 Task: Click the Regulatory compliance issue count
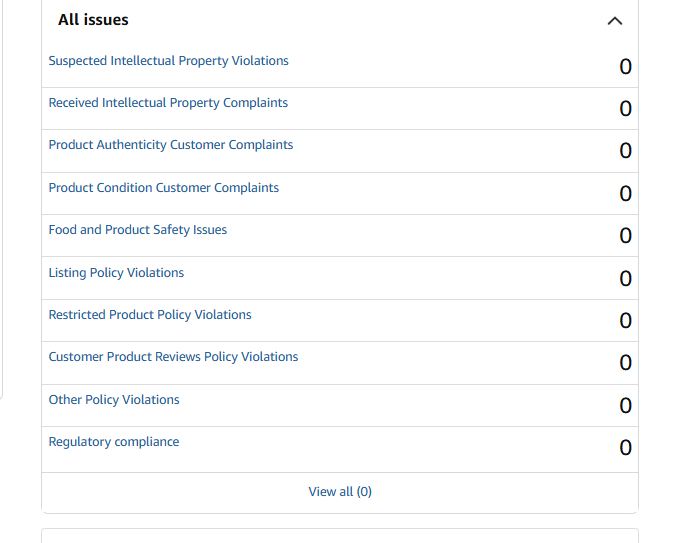click(626, 448)
